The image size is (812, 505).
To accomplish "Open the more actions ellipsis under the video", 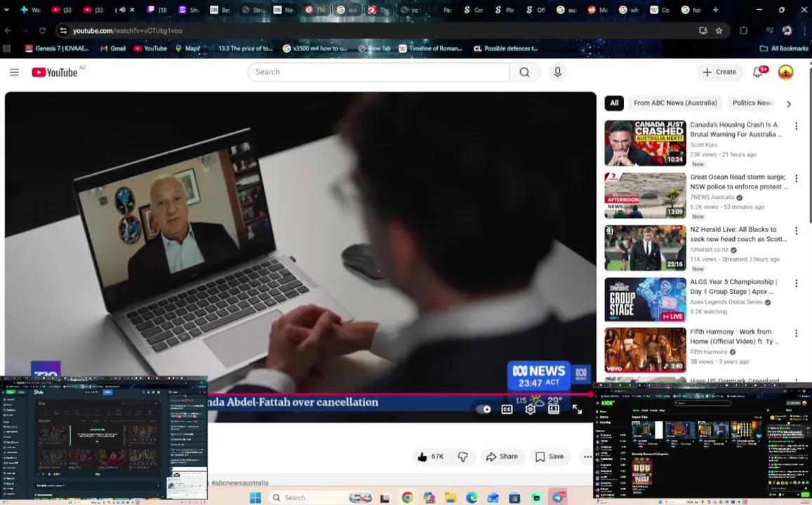I will click(587, 456).
